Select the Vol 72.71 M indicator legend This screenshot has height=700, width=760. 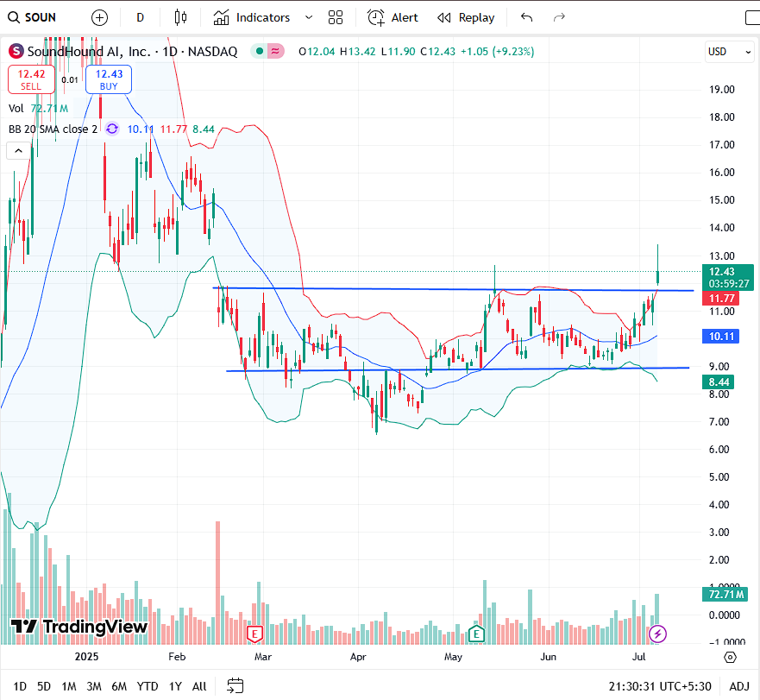tap(38, 108)
